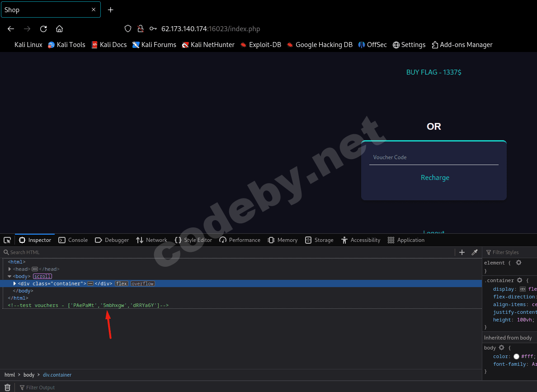Toggle the flex badge on div.container
Viewport: 537px width, 392px height.
point(121,283)
